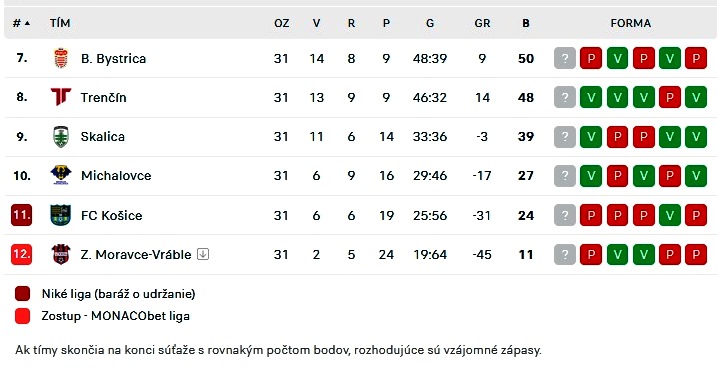Sort standings by the B points column
This screenshot has height=370, width=717.
pyautogui.click(x=526, y=23)
